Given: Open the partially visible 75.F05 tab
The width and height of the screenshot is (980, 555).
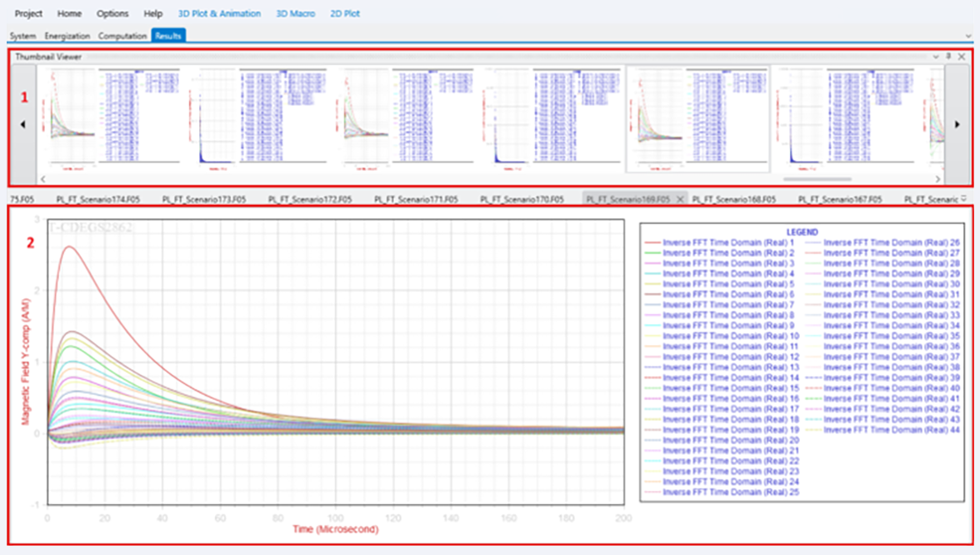Looking at the screenshot, I should (22, 199).
